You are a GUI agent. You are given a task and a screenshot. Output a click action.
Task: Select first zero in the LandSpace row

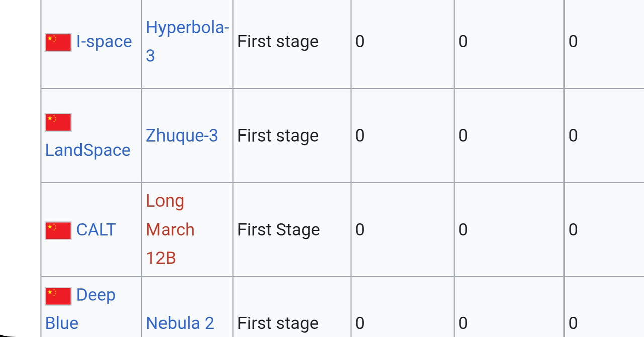[360, 136]
